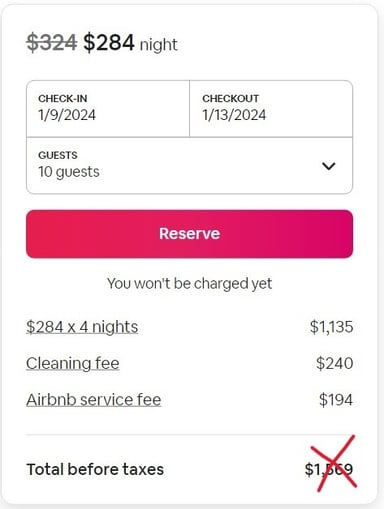384x509 pixels.
Task: Click the $194 service fee amount
Action: click(x=336, y=400)
